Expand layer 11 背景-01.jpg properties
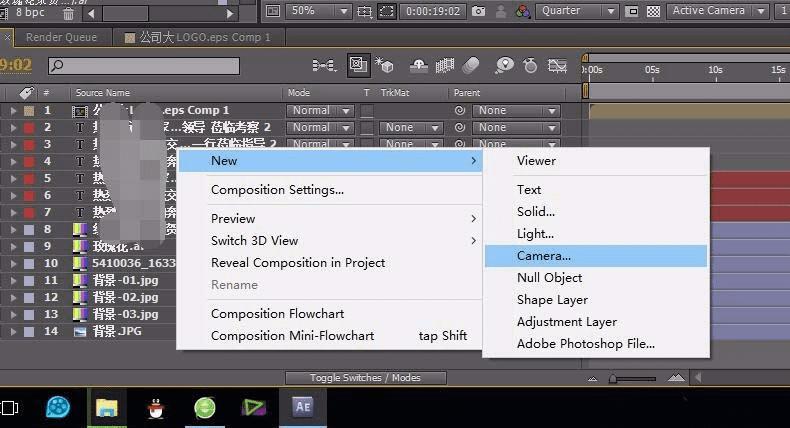Screen dimensions: 790x428 pos(13,281)
